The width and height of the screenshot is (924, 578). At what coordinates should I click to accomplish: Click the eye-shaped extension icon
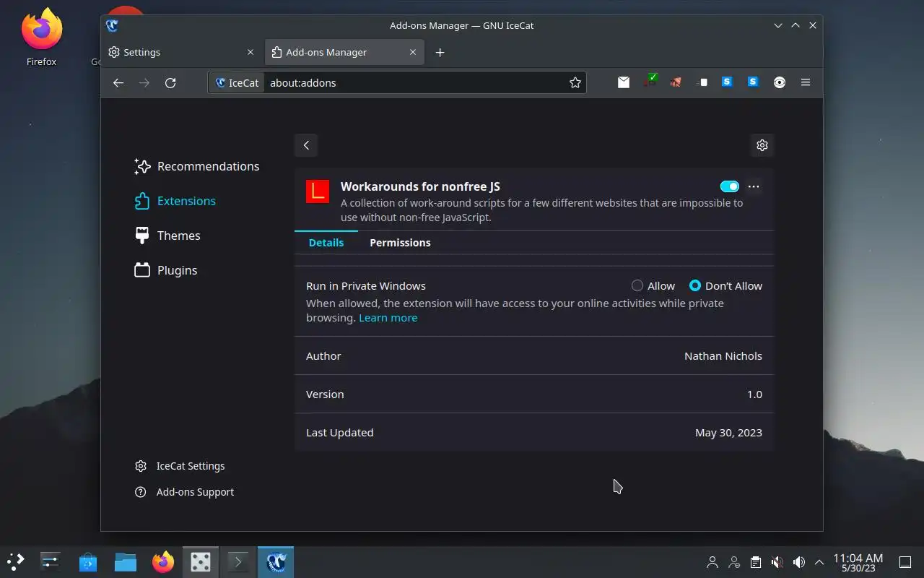click(x=780, y=82)
